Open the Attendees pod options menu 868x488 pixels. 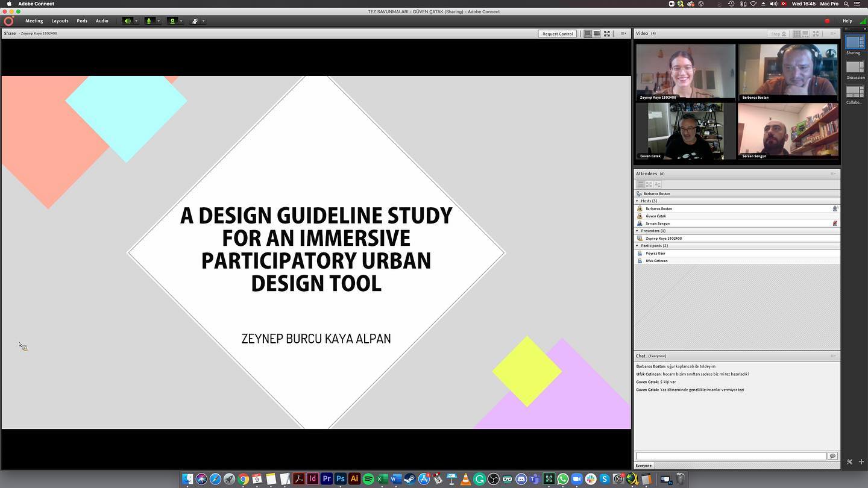click(x=833, y=174)
